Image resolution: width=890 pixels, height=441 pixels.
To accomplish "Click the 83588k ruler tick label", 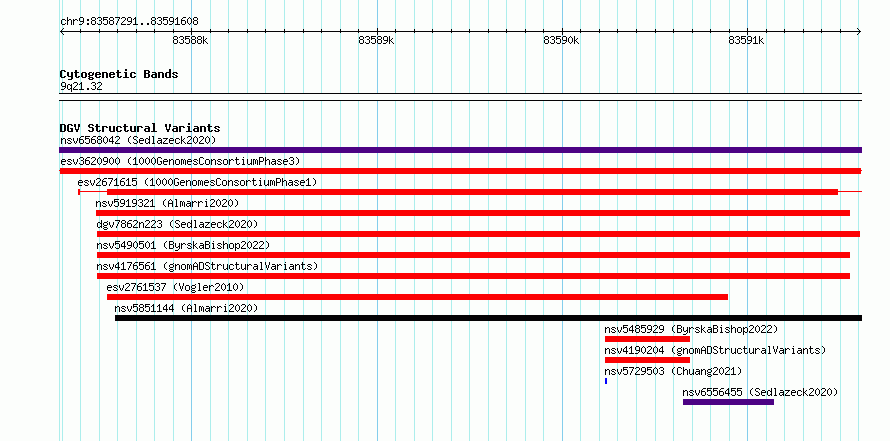I will point(190,40).
